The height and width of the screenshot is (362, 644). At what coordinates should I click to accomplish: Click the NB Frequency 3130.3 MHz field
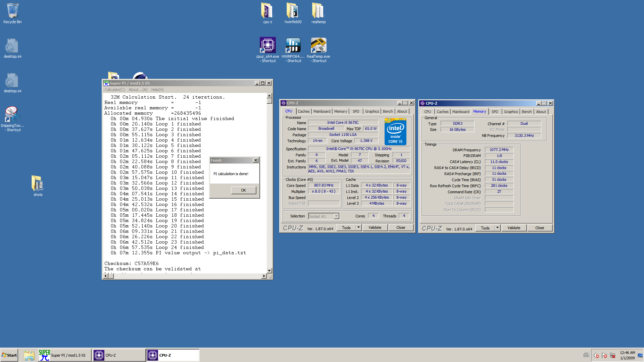(x=524, y=136)
